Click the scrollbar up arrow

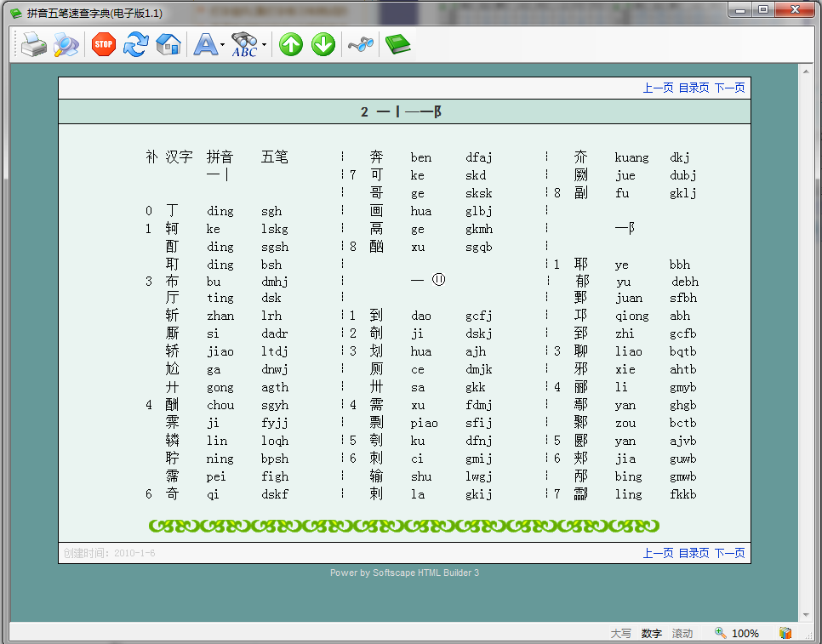point(806,71)
